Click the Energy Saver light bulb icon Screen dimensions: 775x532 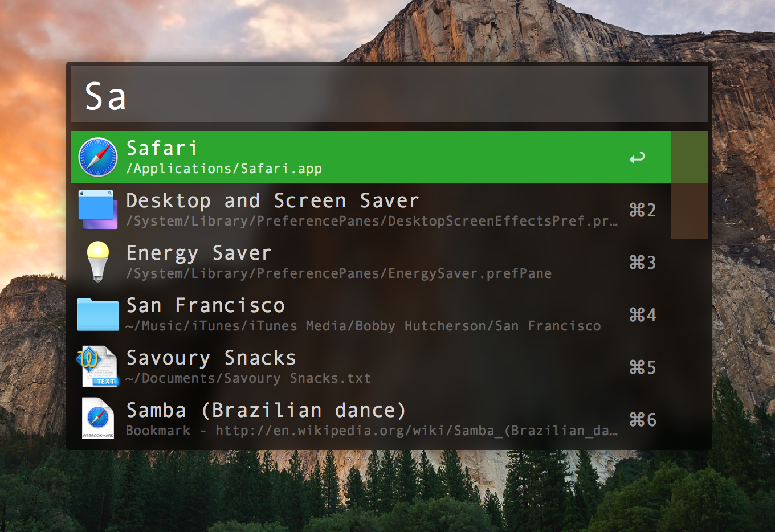pos(97,262)
